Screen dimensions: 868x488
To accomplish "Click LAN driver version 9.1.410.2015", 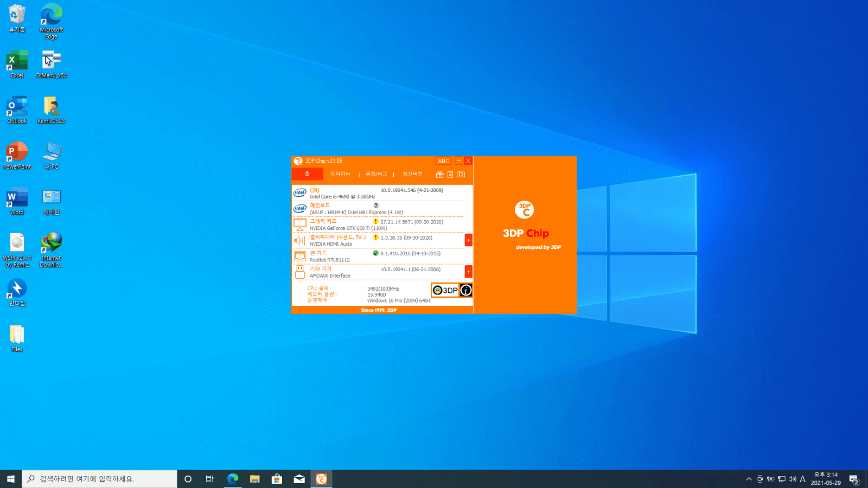I will click(x=411, y=253).
